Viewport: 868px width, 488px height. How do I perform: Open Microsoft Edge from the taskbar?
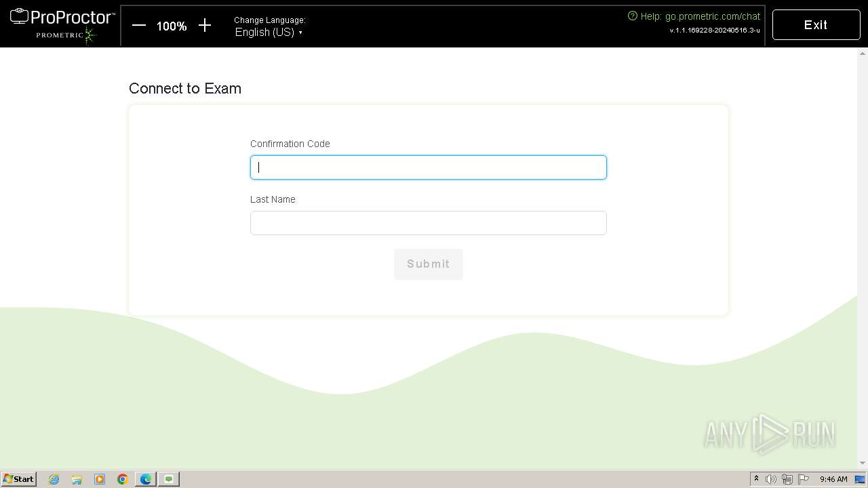pyautogui.click(x=146, y=479)
